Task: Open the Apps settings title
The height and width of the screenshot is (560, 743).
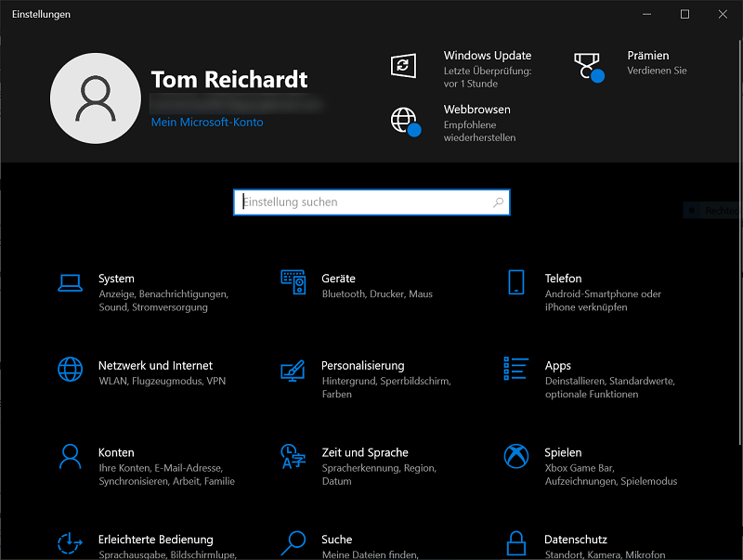Action: (x=558, y=366)
